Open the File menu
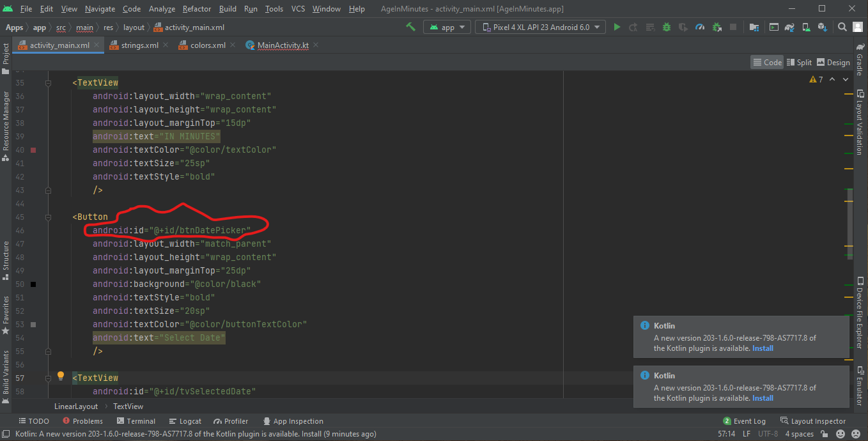 point(26,9)
